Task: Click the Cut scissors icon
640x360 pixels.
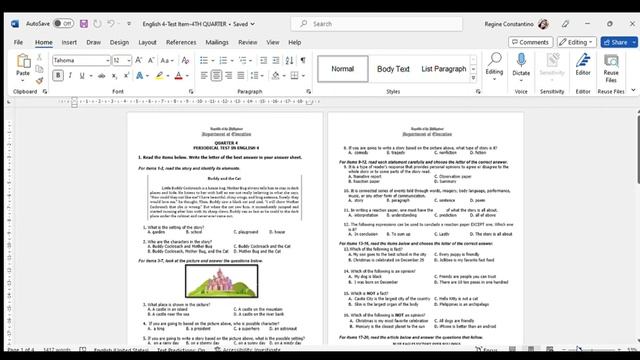Action: point(40,58)
